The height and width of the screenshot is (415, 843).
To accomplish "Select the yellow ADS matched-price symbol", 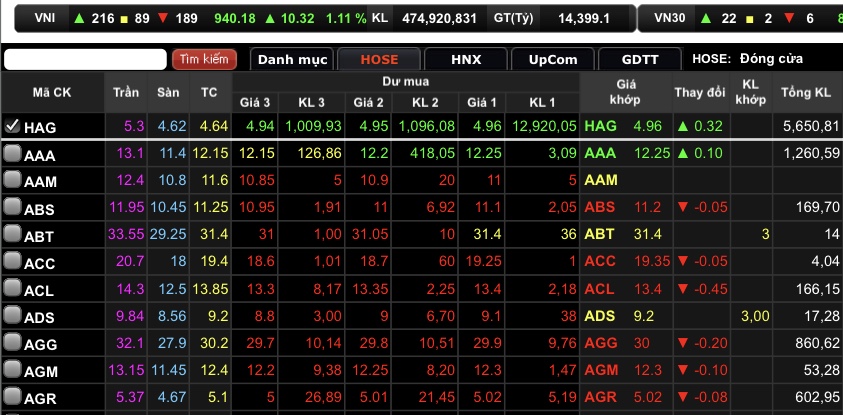I will pyautogui.click(x=600, y=316).
